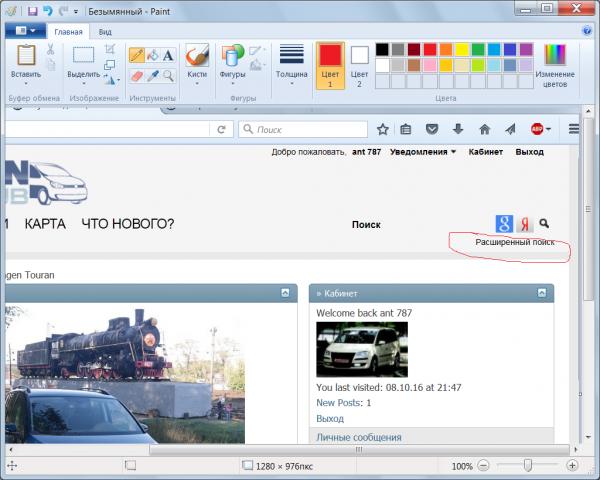600x480 pixels.
Task: Open the resize and skew dialog icon
Action: (x=110, y=64)
